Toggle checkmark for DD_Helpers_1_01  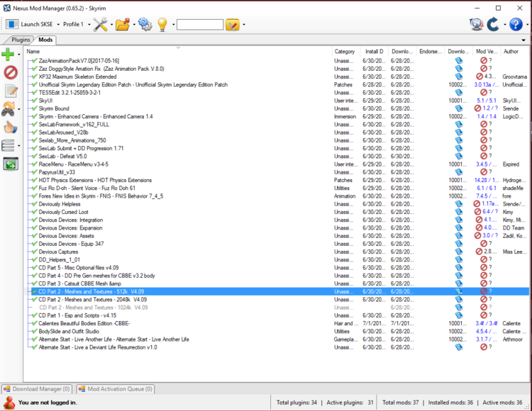[x=34, y=260]
